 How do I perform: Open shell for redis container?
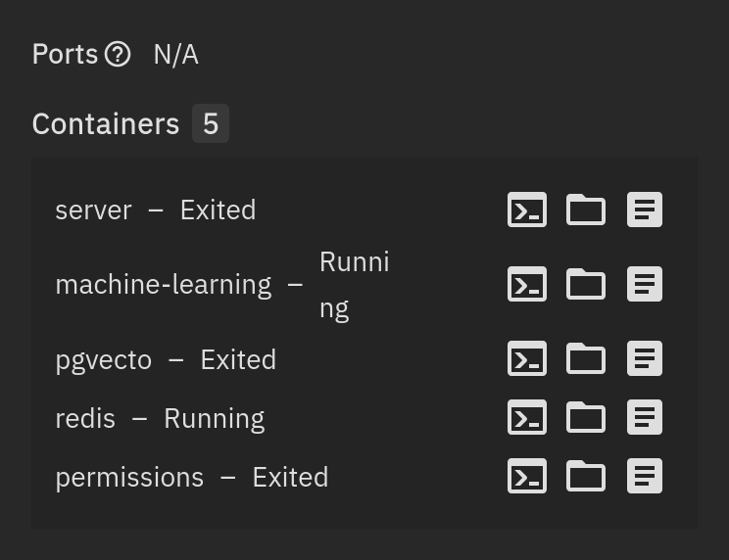click(527, 418)
